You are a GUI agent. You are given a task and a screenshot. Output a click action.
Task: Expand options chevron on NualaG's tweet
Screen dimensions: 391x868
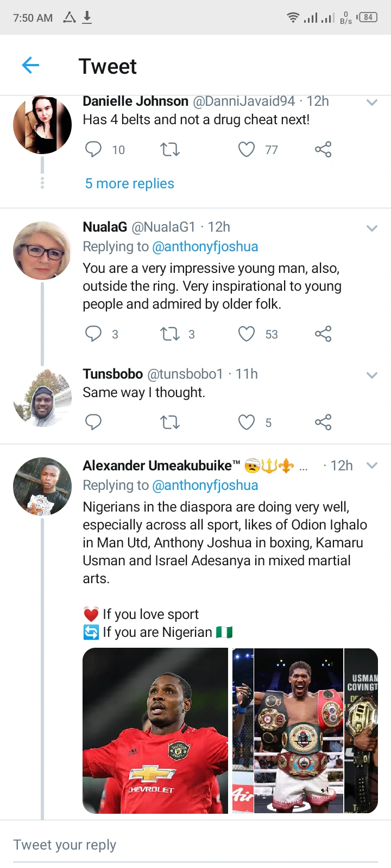click(372, 228)
